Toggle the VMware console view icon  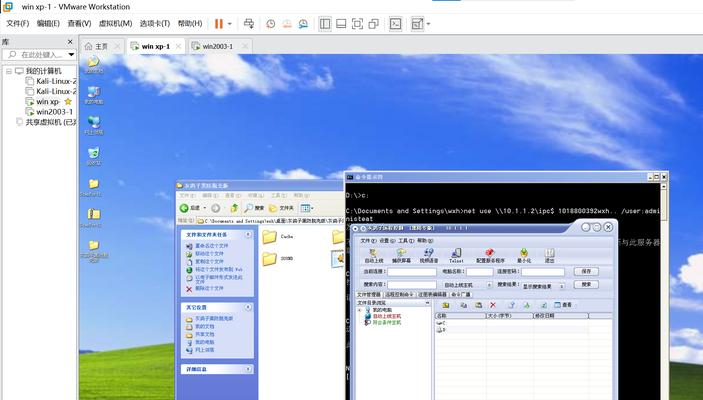(395, 24)
